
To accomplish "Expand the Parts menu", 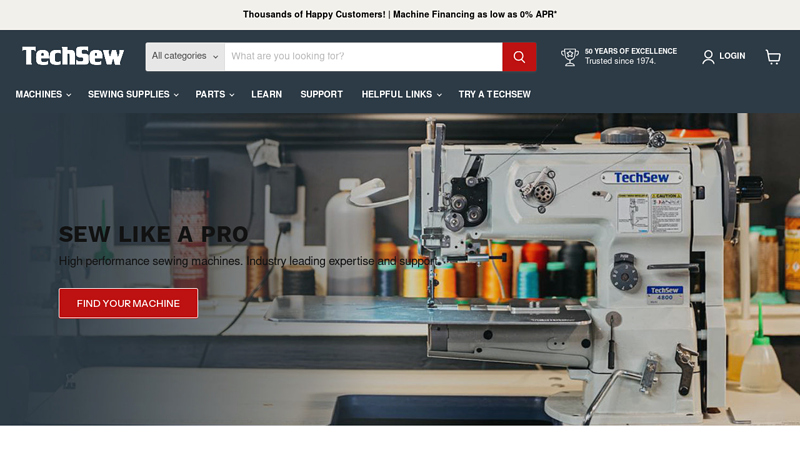I will (214, 94).
